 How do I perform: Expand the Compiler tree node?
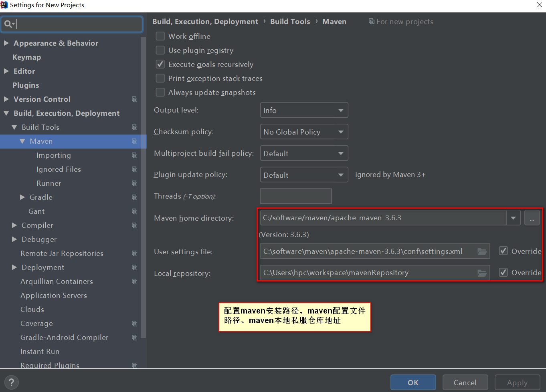point(14,225)
